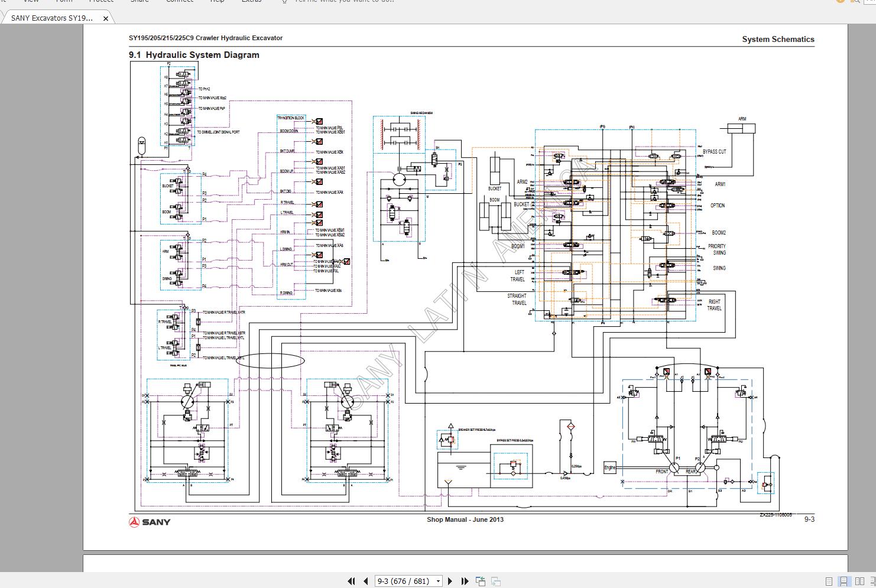876x588 pixels.
Task: Select continuous page view mode
Action: point(843,581)
